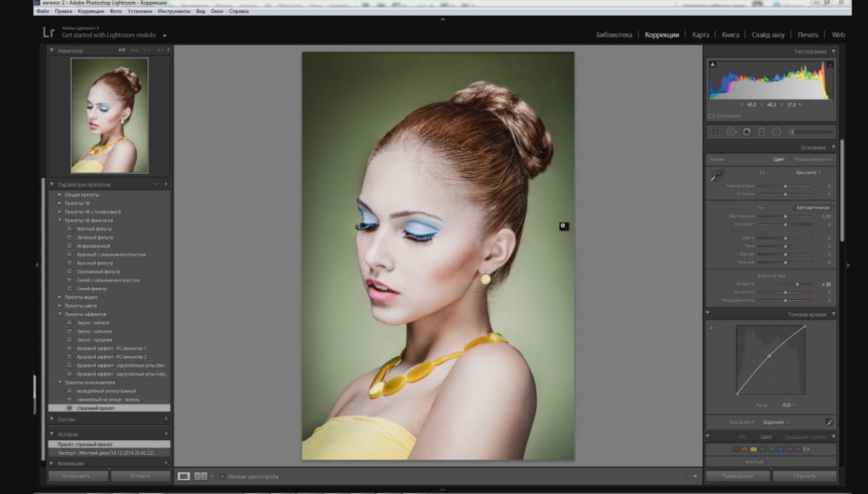This screenshot has height=494, width=868.
Task: Apply preset Жёлтый фильтр
Action: click(95, 229)
